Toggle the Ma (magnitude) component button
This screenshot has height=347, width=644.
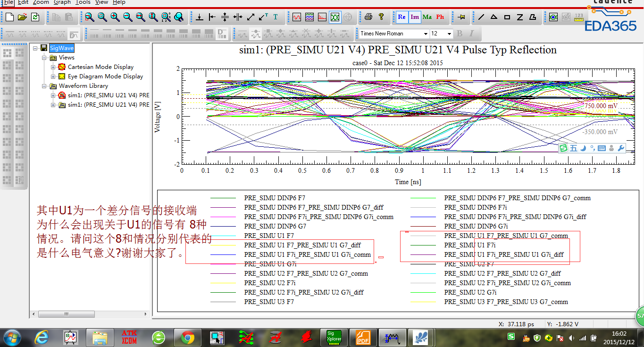coord(427,17)
